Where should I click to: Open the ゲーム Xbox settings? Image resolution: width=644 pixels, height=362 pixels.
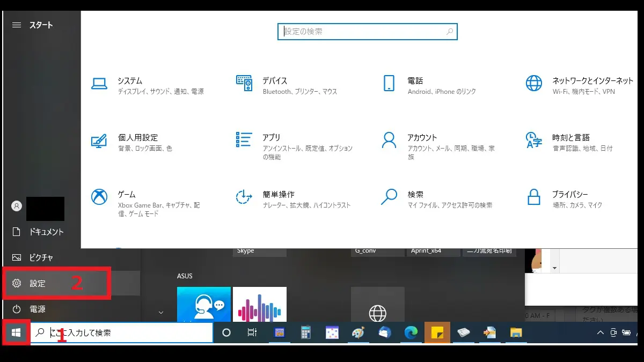[145, 203]
